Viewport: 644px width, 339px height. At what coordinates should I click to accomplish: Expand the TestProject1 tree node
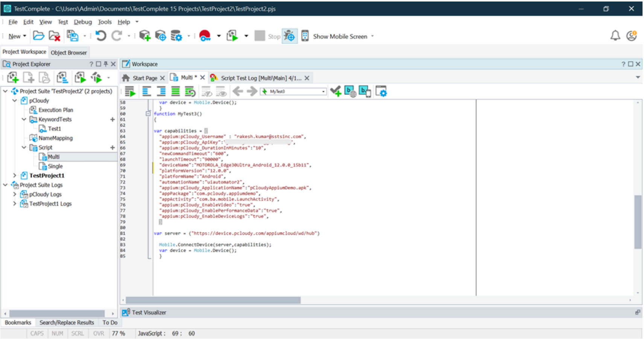pyautogui.click(x=15, y=175)
